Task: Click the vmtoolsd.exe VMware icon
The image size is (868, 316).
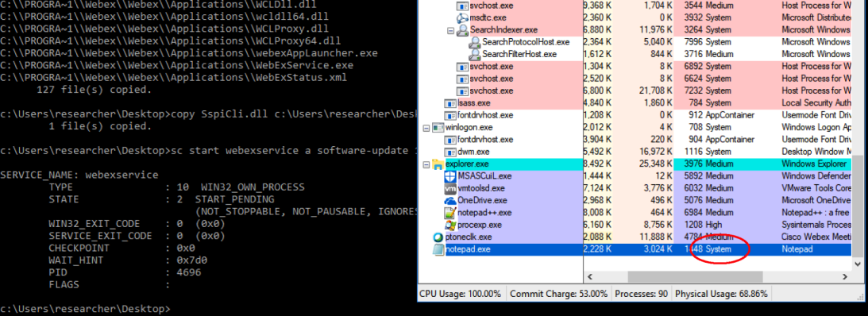Action: [450, 188]
